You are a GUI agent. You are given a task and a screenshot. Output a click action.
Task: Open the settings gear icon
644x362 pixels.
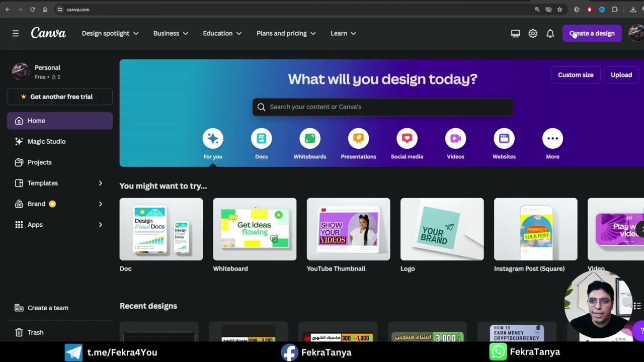(533, 33)
